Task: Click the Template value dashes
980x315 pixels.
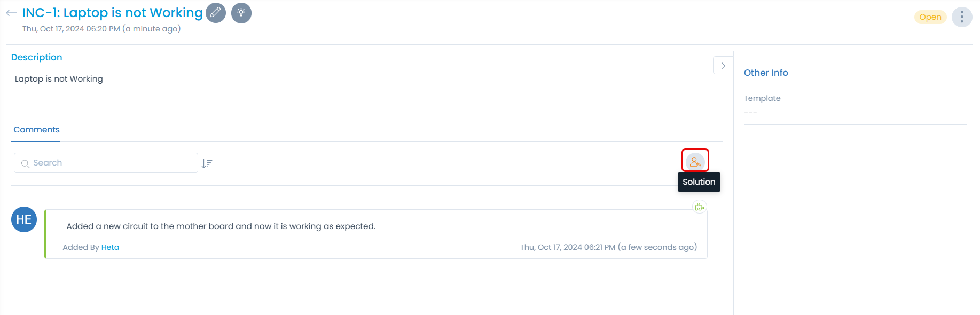Action: click(751, 112)
